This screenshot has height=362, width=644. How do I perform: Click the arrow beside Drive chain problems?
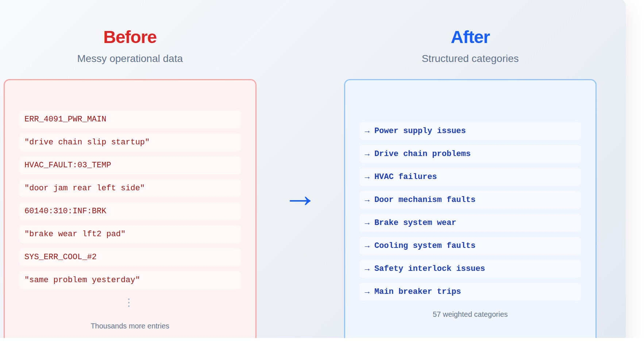click(x=367, y=154)
